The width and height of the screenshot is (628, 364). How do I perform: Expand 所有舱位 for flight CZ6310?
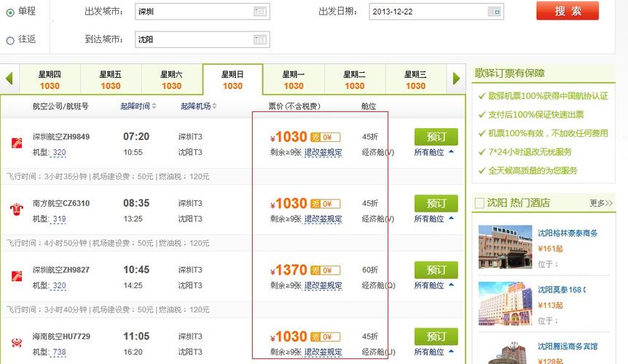tap(434, 219)
